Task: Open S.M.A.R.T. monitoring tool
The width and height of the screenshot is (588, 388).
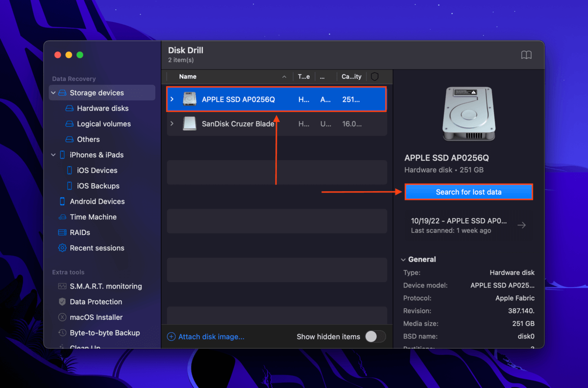Action: coord(106,286)
